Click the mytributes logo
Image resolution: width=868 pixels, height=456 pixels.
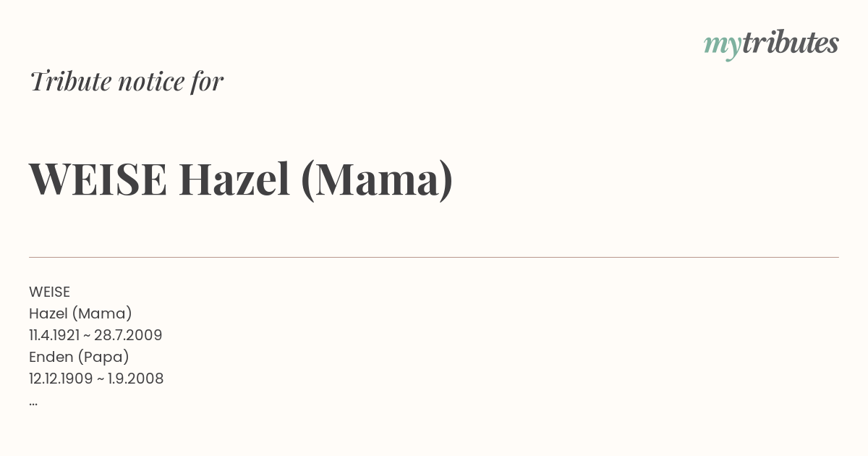(771, 44)
